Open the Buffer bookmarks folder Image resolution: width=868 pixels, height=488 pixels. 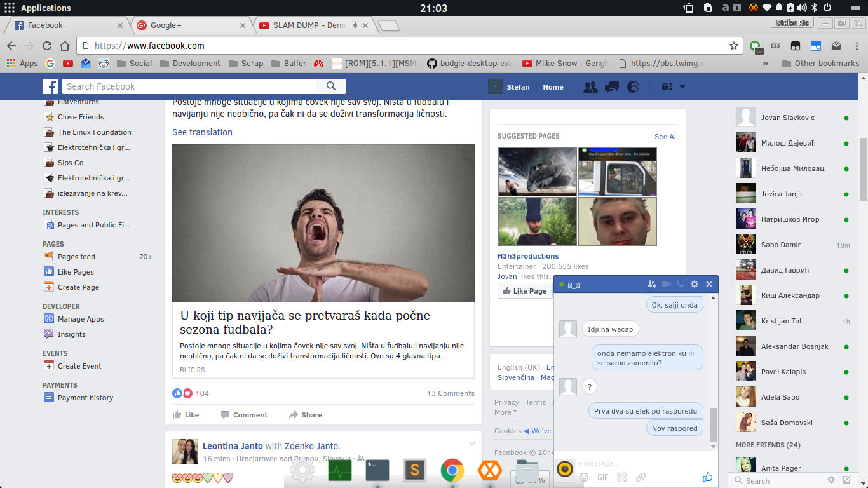[288, 64]
